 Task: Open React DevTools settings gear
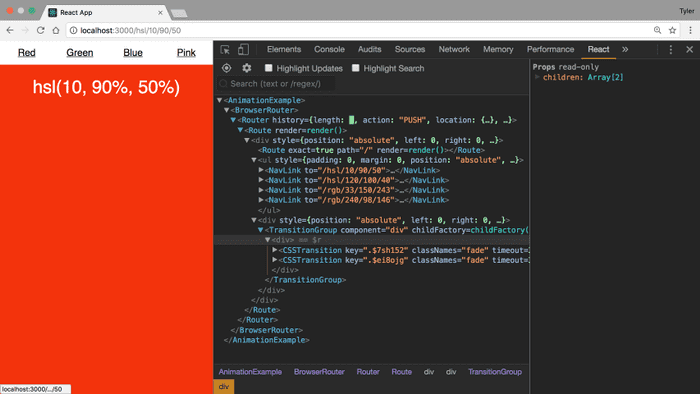click(x=246, y=68)
